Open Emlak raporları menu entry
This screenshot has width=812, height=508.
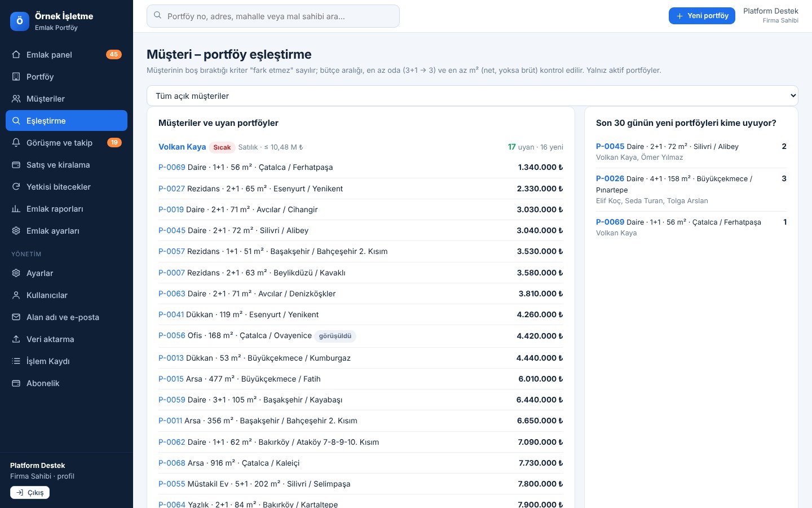pyautogui.click(x=67, y=209)
